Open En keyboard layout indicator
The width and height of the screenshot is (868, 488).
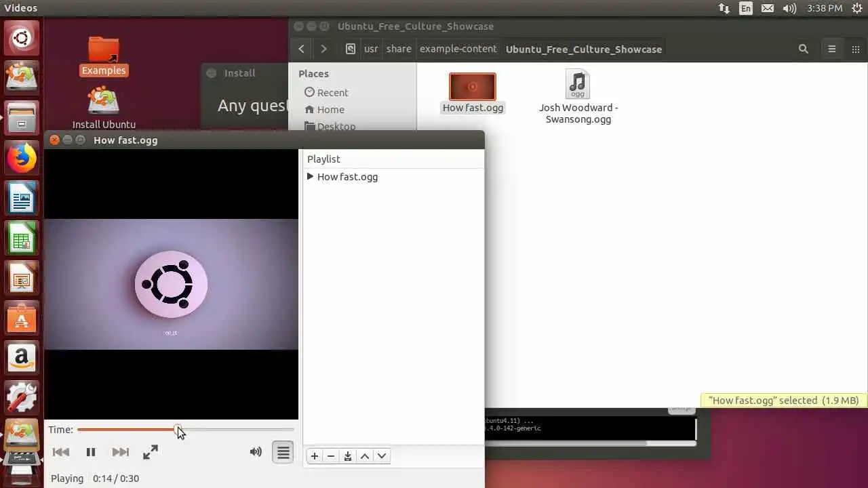point(746,8)
